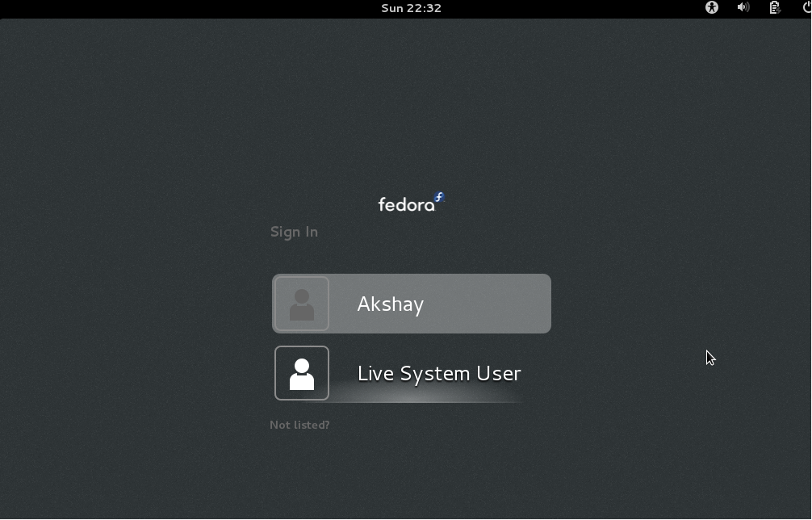Image resolution: width=812 pixels, height=520 pixels.
Task: Click the battery charging status icon
Action: point(775,7)
